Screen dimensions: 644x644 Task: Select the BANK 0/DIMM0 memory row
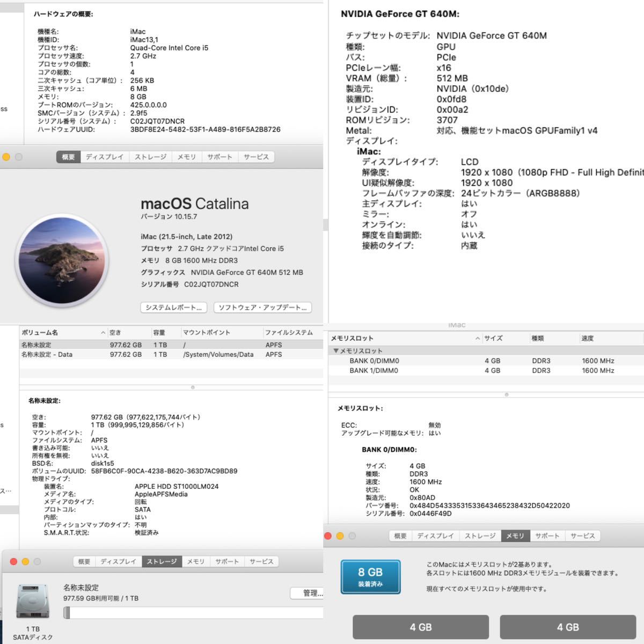coord(486,361)
